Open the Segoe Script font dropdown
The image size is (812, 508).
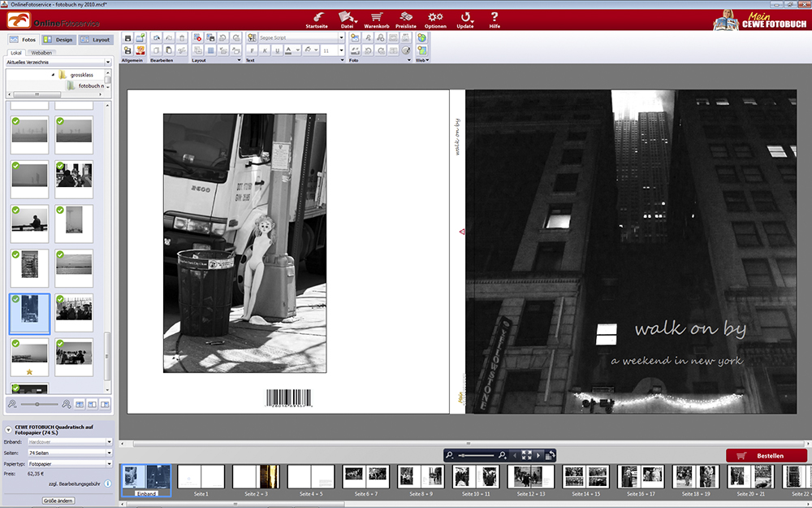click(342, 37)
